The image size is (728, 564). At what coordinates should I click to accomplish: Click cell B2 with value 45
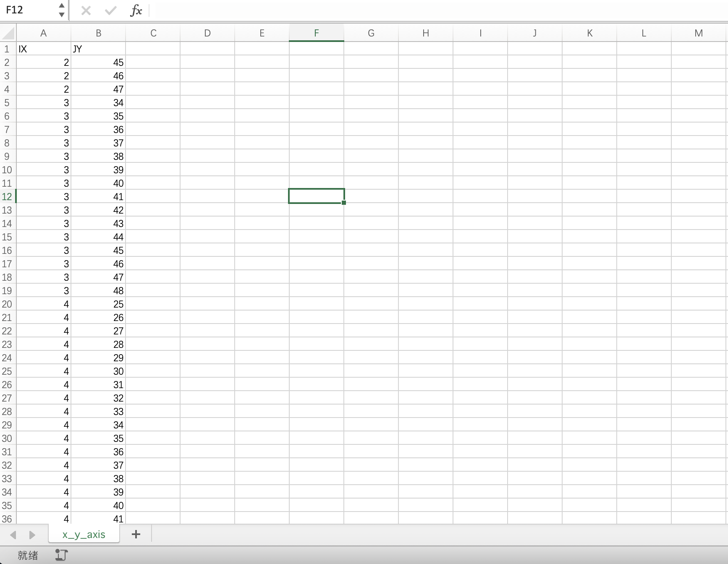(98, 62)
